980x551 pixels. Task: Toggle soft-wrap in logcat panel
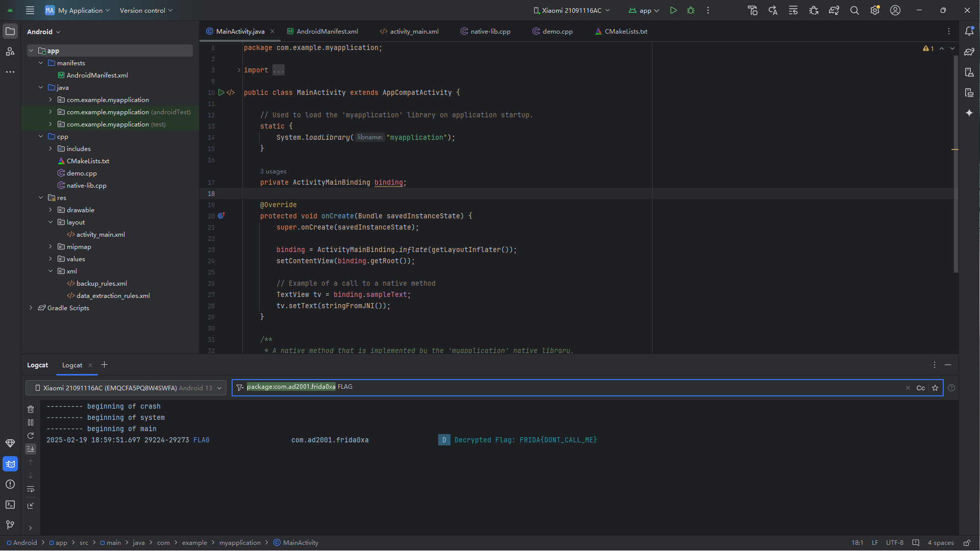(x=31, y=489)
